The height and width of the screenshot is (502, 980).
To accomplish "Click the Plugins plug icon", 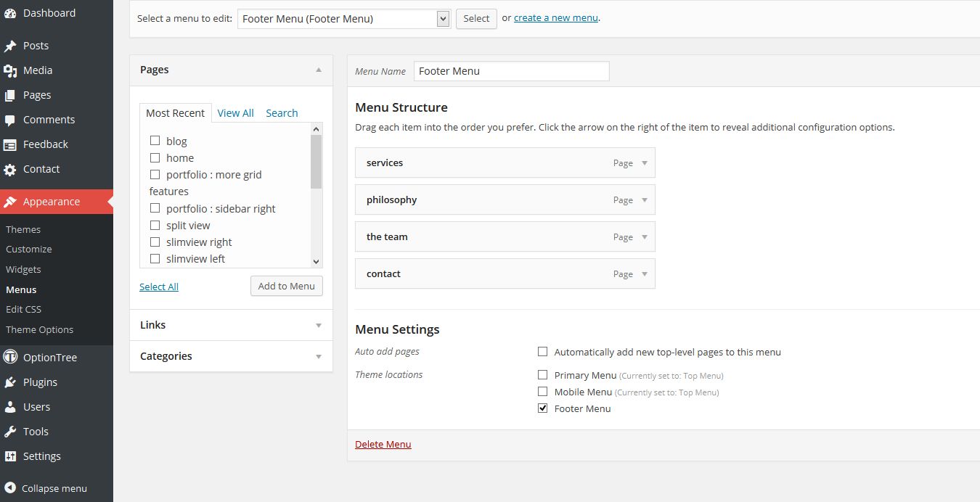I will click(10, 382).
